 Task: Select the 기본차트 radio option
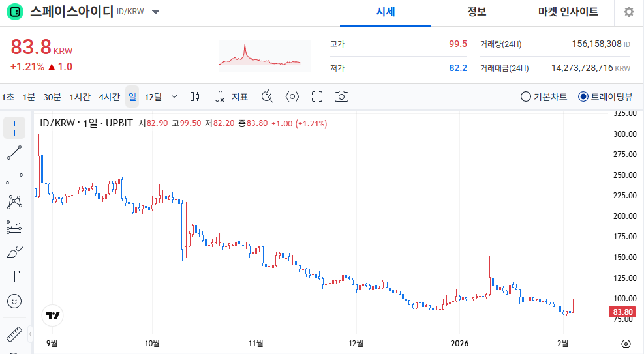[x=526, y=96]
